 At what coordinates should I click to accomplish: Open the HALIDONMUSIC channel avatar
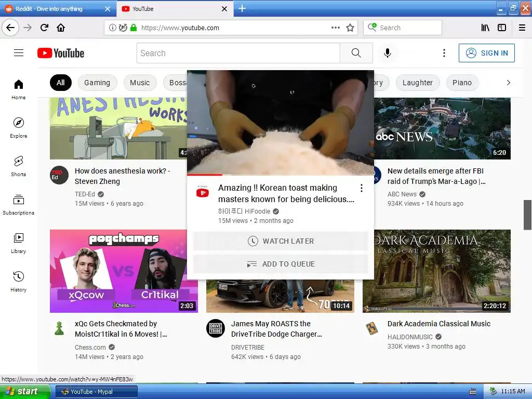[372, 328]
